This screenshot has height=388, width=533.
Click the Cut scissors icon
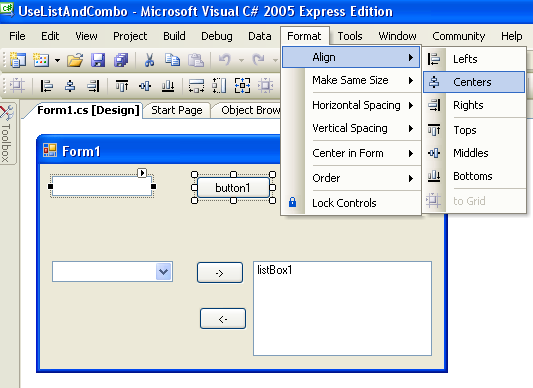click(149, 60)
